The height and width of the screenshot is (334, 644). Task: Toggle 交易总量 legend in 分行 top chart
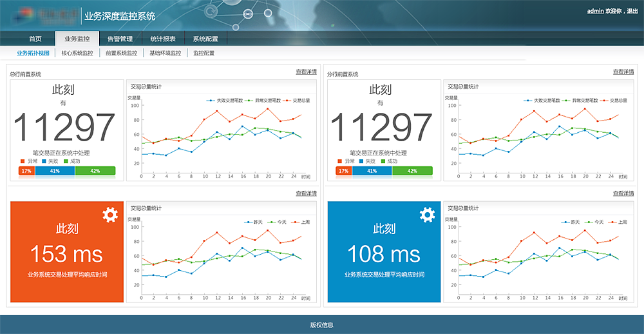point(614,101)
